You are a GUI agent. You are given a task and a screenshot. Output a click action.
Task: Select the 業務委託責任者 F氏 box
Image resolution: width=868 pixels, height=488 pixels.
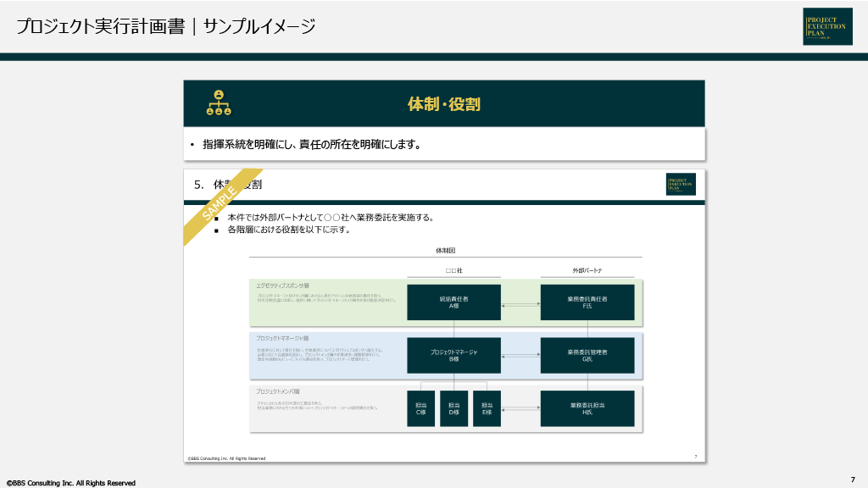click(x=587, y=302)
